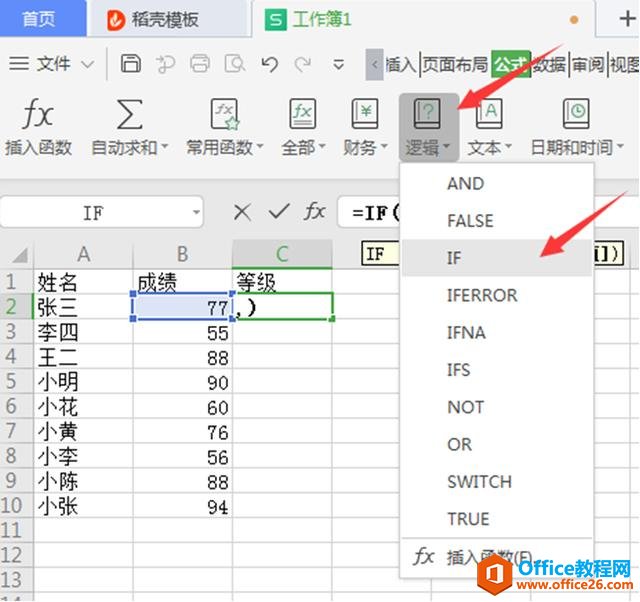Open the Logical (逻辑) functions icon
The image size is (640, 602).
point(427,113)
